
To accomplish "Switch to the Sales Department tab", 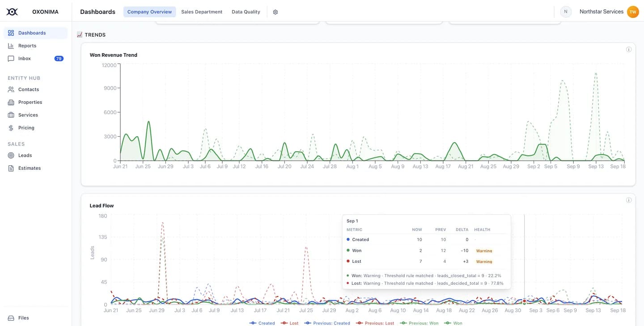I will (202, 12).
